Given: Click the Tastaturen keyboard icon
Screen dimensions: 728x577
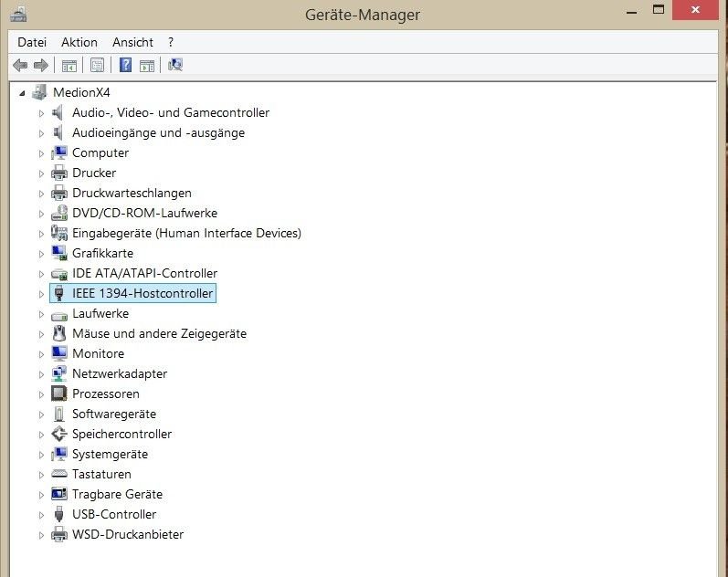Looking at the screenshot, I should tap(59, 474).
